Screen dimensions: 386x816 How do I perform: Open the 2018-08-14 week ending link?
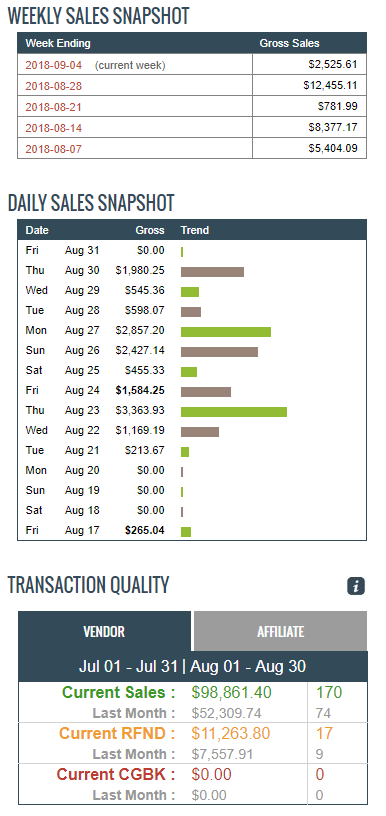[x=54, y=128]
